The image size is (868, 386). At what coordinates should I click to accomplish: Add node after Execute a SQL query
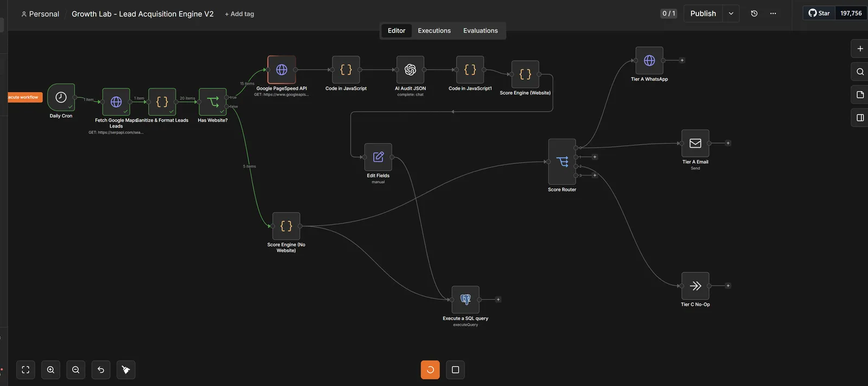tap(498, 300)
